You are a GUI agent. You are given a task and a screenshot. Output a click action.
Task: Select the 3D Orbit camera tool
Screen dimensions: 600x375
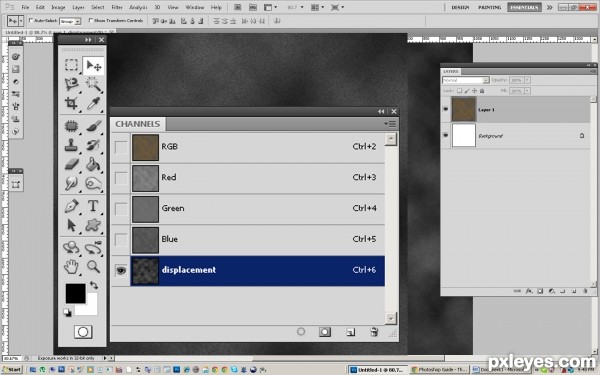coord(93,248)
